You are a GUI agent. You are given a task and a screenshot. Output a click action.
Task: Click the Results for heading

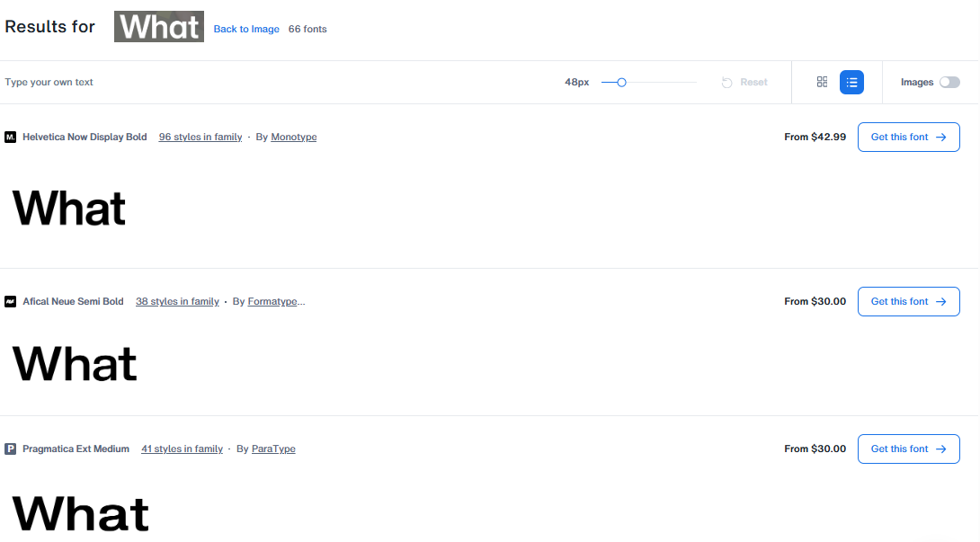click(x=50, y=26)
